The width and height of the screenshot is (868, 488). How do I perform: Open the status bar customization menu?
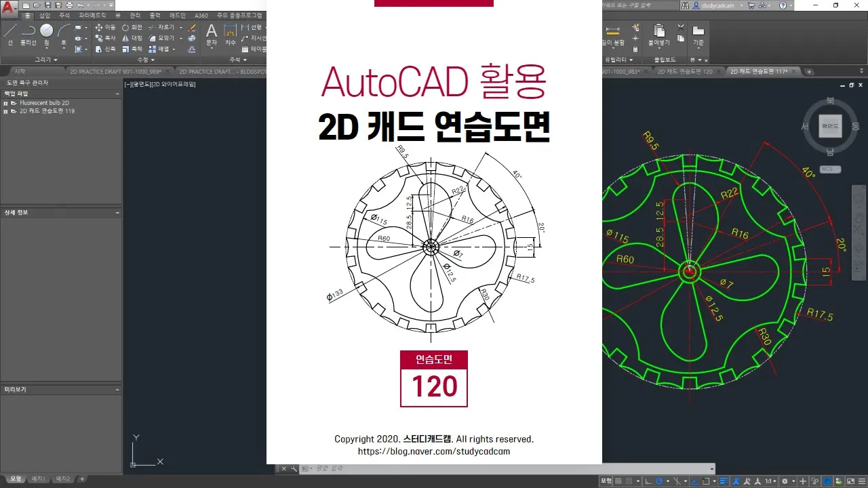tap(861, 481)
